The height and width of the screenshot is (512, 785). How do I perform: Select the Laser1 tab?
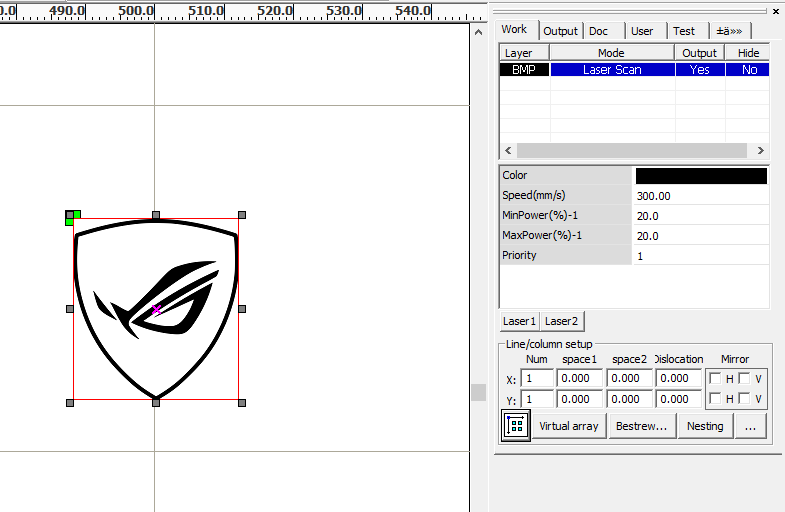(x=520, y=321)
